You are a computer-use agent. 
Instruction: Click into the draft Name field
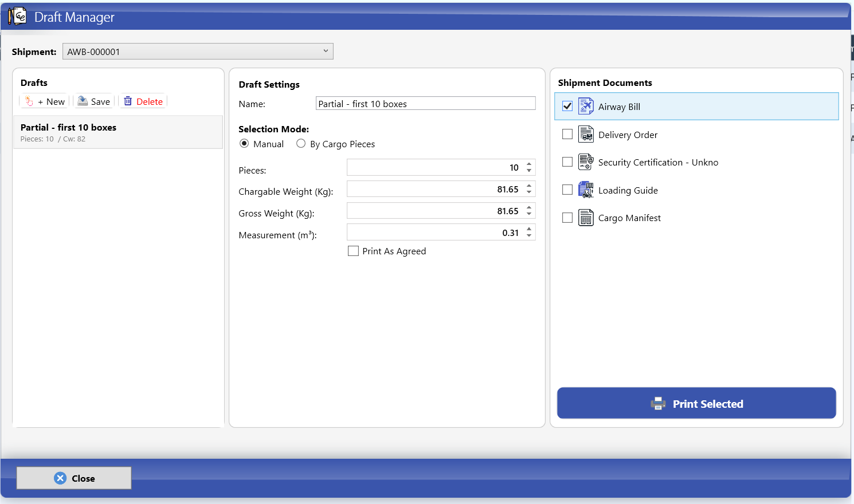[x=426, y=104]
